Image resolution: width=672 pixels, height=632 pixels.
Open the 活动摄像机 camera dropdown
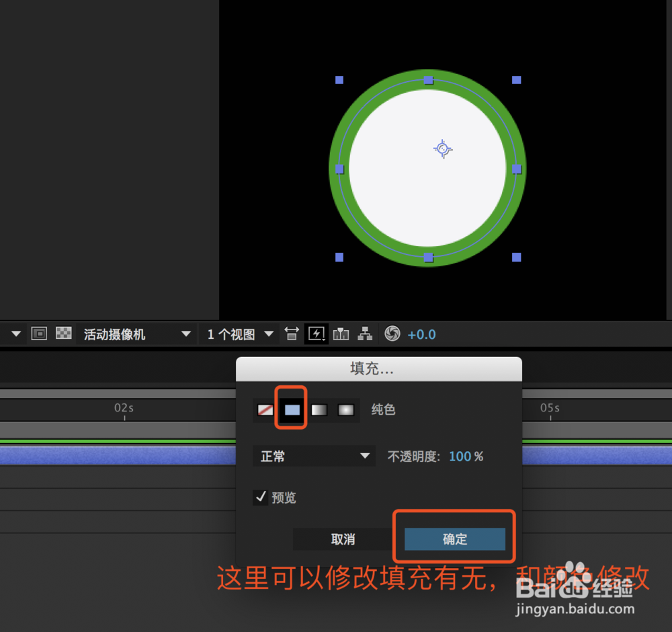[x=135, y=334]
